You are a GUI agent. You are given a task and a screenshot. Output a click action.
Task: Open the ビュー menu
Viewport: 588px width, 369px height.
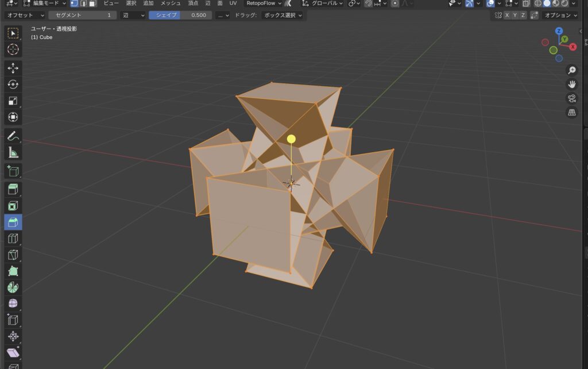click(111, 3)
